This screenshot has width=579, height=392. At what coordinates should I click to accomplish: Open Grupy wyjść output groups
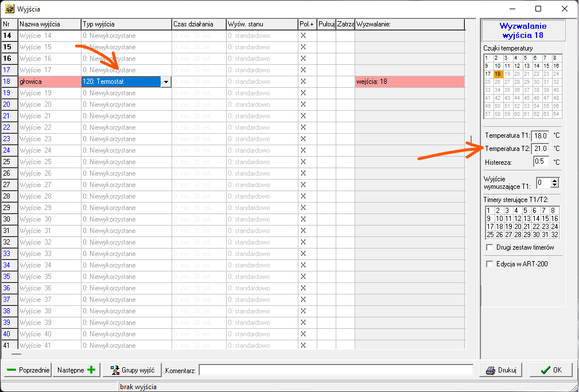(132, 370)
